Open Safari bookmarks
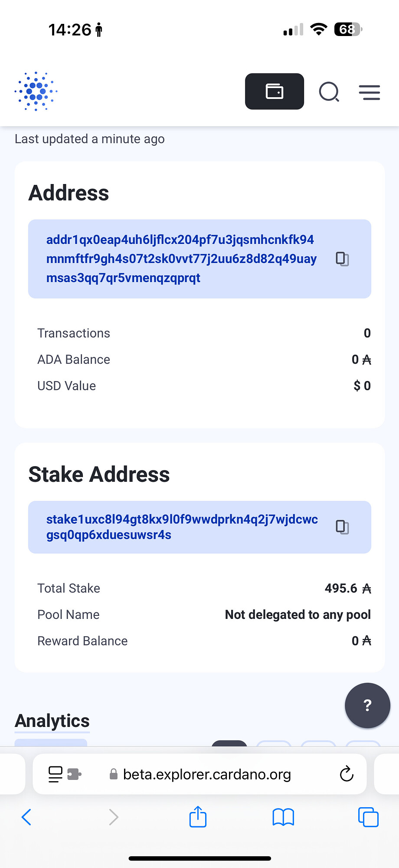Image resolution: width=399 pixels, height=868 pixels. 283,817
